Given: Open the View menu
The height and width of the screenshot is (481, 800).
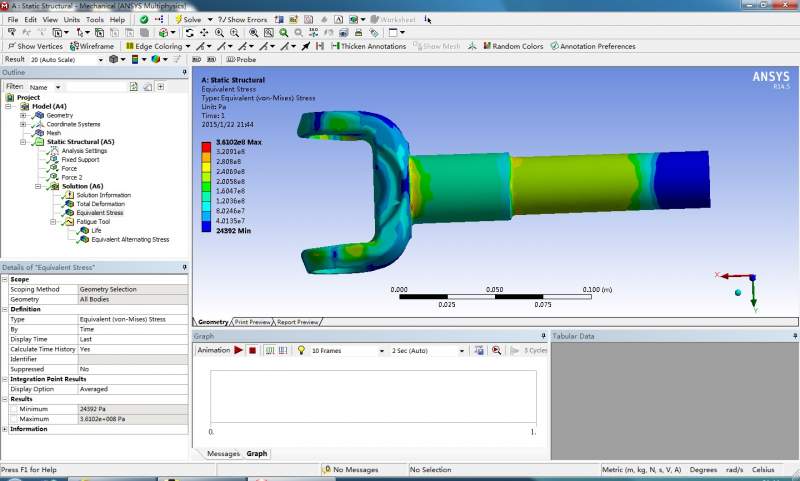Looking at the screenshot, I should tap(50, 19).
